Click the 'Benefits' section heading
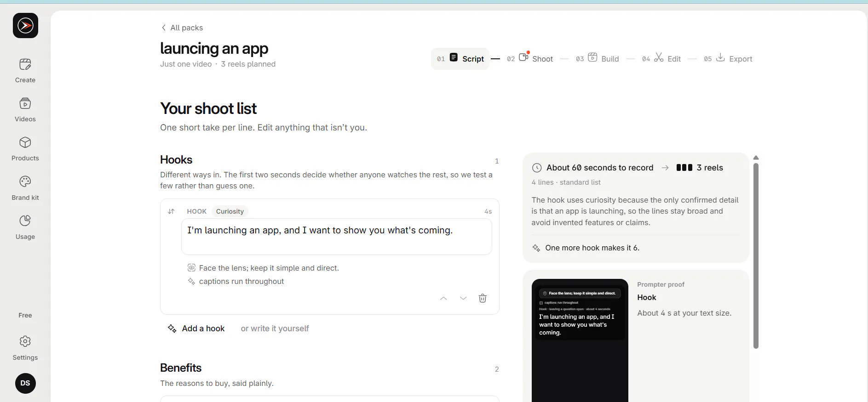Screen dimensions: 868x402 click(x=181, y=368)
